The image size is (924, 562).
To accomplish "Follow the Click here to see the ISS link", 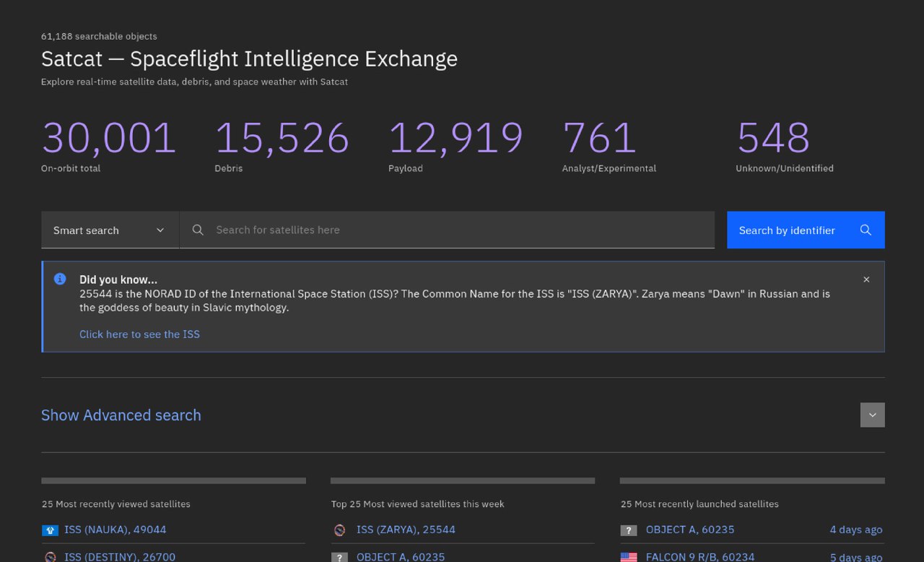I will click(139, 334).
